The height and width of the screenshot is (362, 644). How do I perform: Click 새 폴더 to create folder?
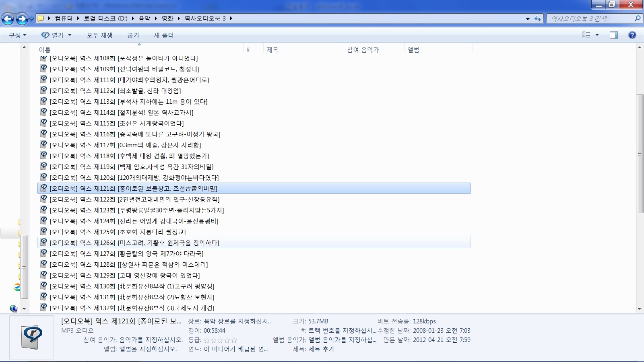tap(163, 35)
